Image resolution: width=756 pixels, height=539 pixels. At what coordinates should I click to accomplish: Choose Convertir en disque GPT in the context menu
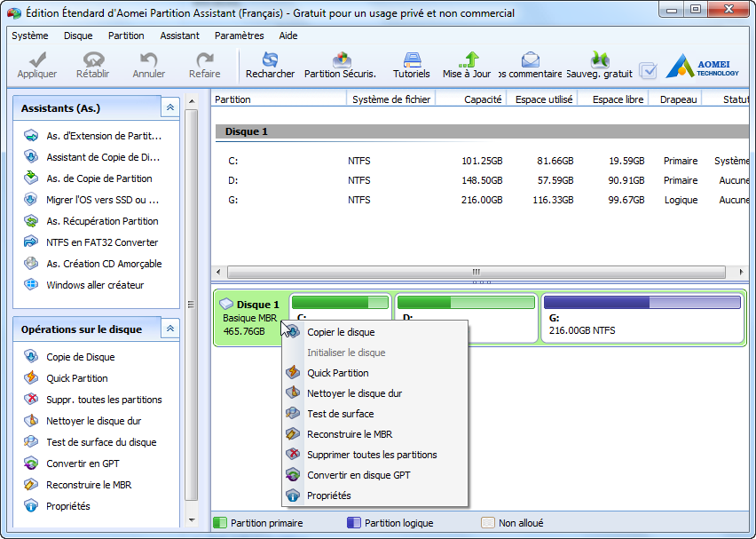(x=375, y=475)
